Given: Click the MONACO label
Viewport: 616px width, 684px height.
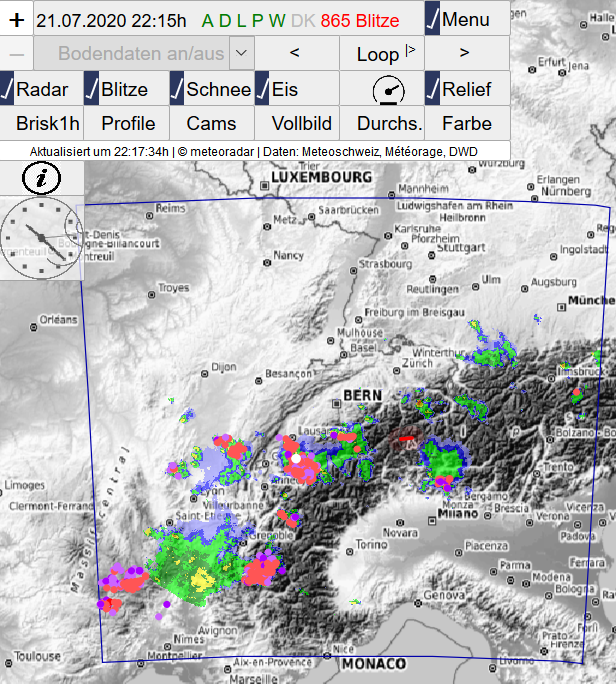Looking at the screenshot, I should click(x=374, y=664).
